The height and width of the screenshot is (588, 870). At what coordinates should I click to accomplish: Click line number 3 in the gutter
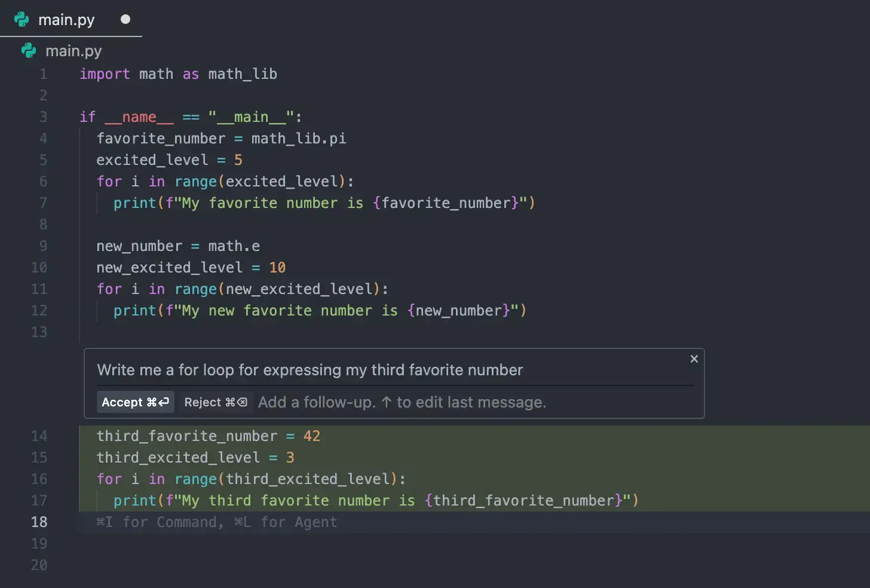tap(43, 117)
